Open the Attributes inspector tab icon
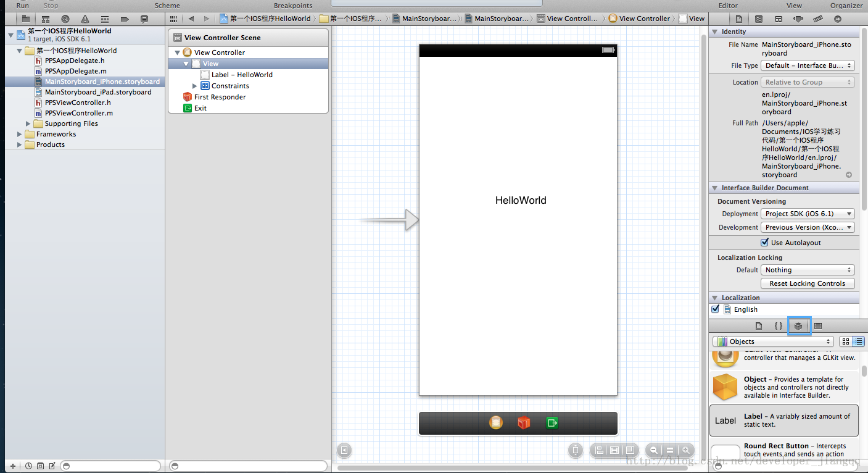This screenshot has width=868, height=473. click(x=798, y=19)
